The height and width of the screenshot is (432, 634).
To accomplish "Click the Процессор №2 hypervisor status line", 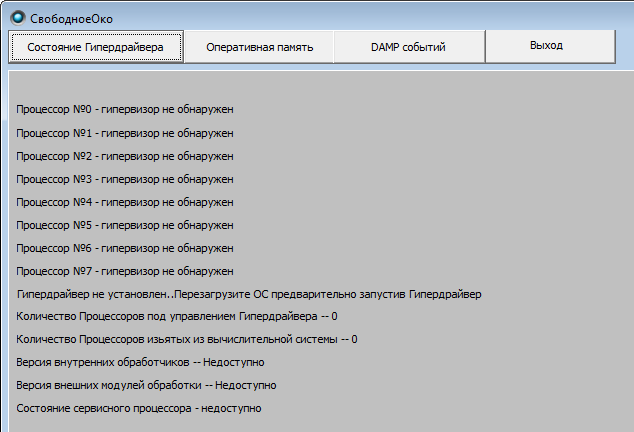I will click(x=125, y=156).
